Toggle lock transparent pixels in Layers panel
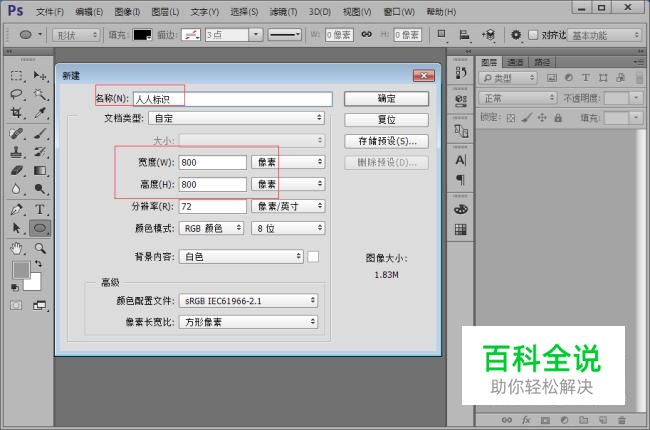650x430 pixels. click(511, 118)
